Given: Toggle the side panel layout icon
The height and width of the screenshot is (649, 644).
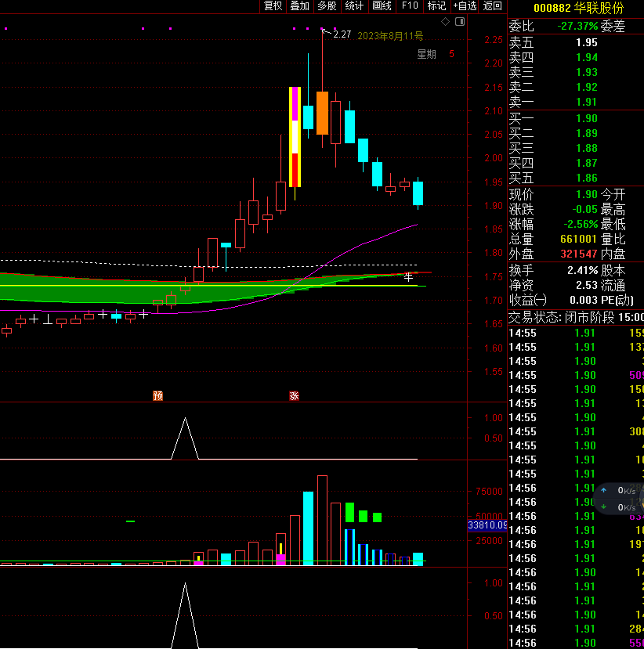Looking at the screenshot, I should pos(460,21).
